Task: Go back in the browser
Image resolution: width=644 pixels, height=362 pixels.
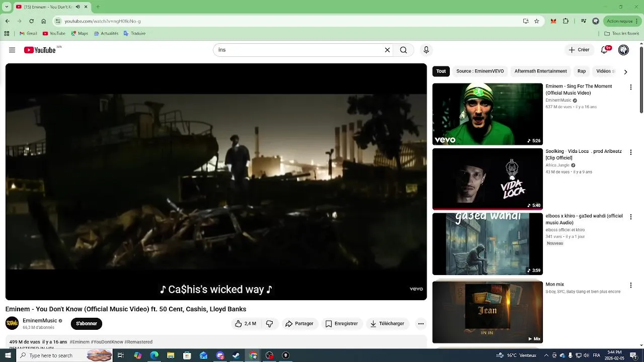Action: click(7, 21)
